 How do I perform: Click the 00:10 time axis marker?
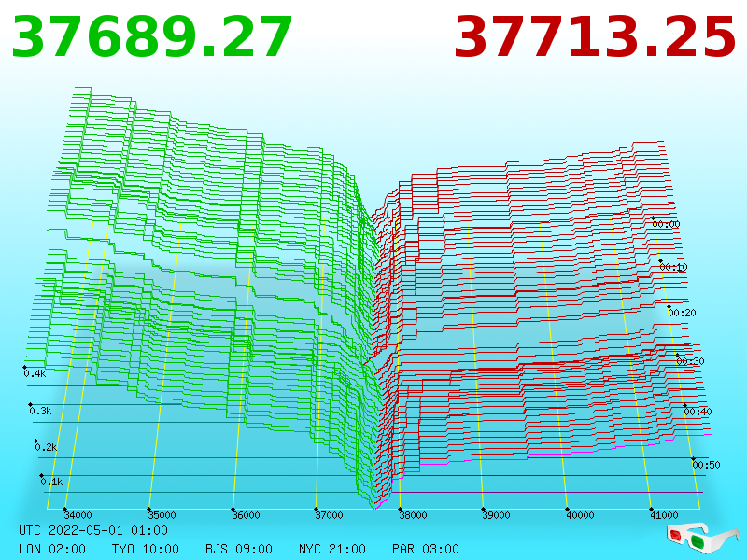pyautogui.click(x=673, y=267)
